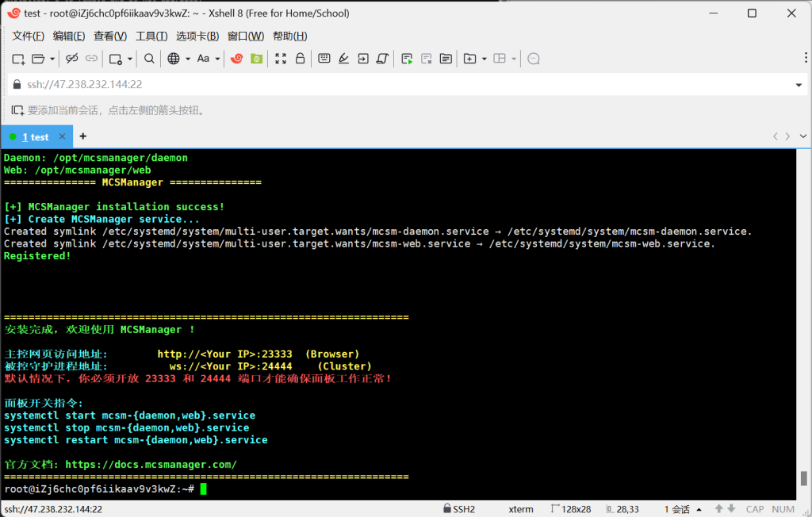Click the highlight pen icon

coord(343,59)
